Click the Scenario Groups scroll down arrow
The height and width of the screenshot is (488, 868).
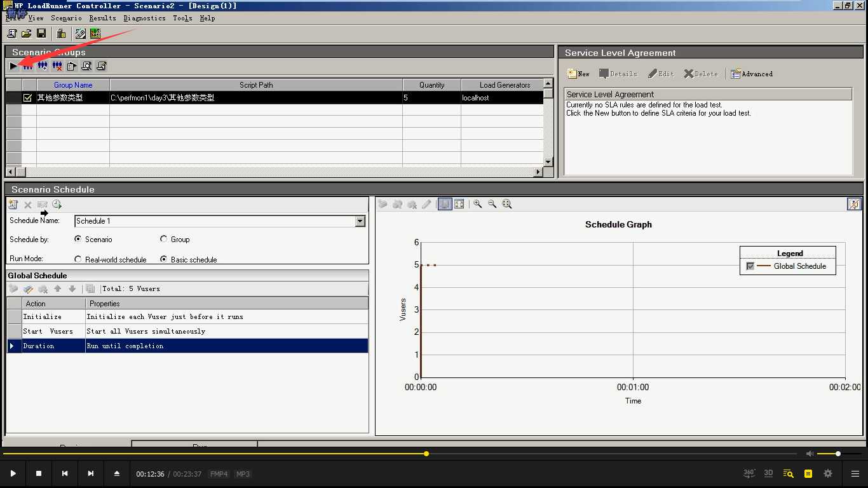pyautogui.click(x=548, y=162)
